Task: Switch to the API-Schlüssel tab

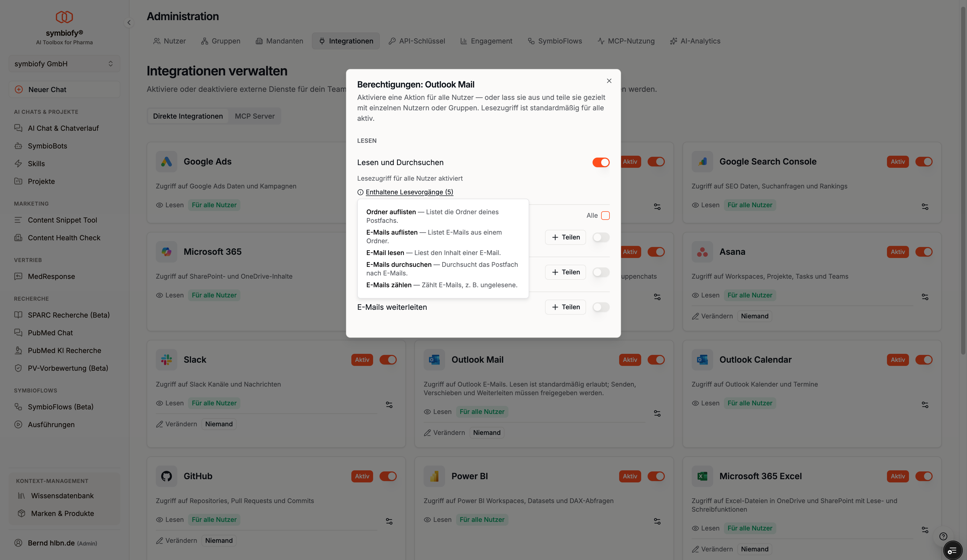Action: 417,41
